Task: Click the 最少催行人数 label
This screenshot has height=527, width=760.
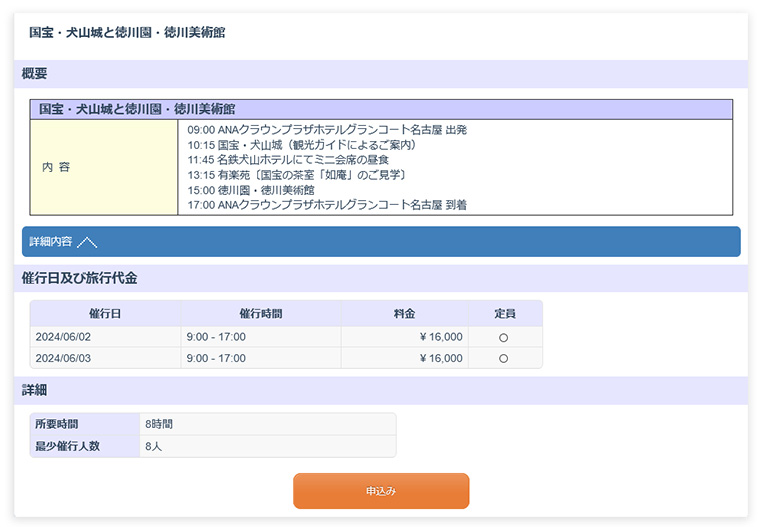Action: [69, 446]
